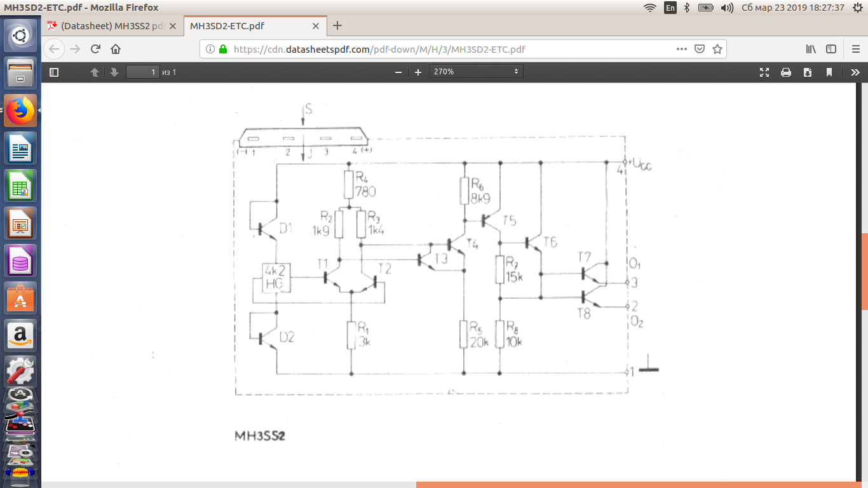
Task: Print the PDF document
Action: 786,72
